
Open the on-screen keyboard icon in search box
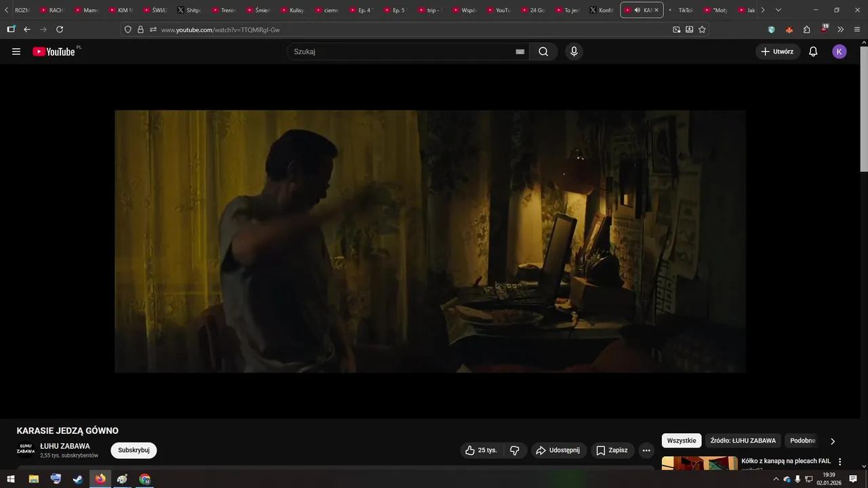[520, 52]
